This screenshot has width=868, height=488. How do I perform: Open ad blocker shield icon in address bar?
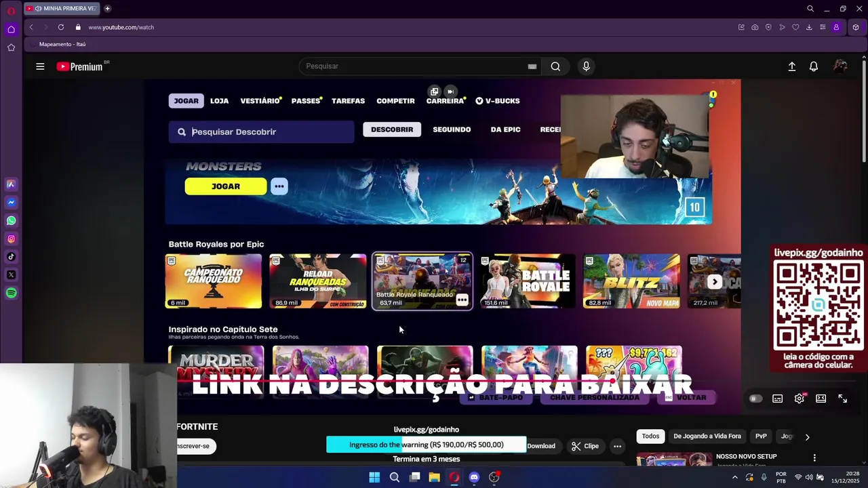(x=768, y=27)
